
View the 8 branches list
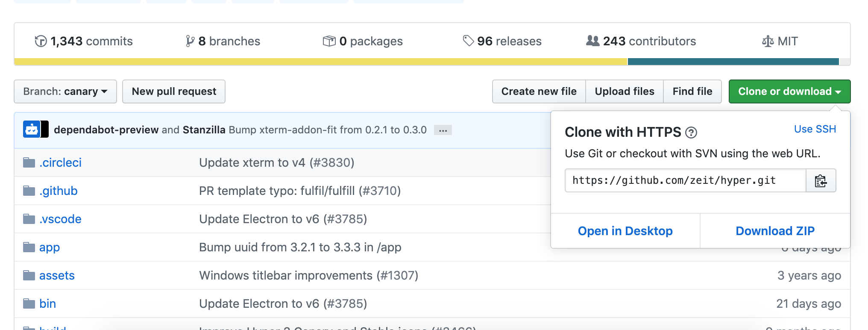(x=223, y=41)
